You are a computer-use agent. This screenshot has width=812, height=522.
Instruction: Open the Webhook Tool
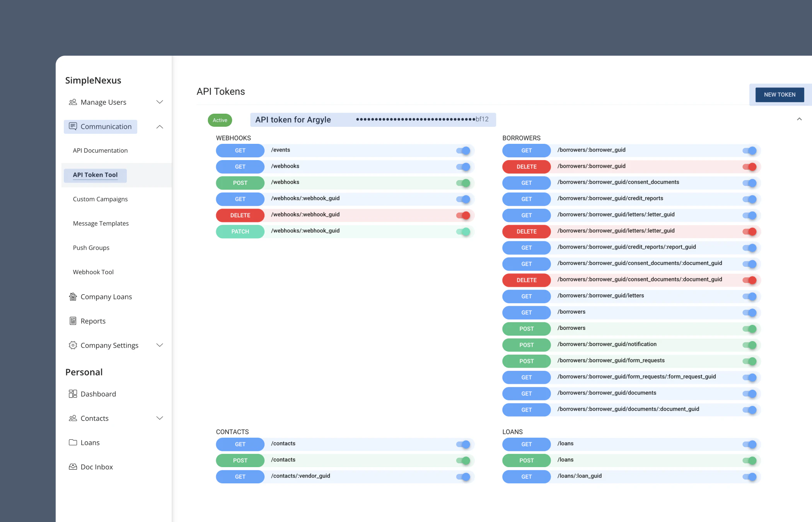tap(93, 272)
